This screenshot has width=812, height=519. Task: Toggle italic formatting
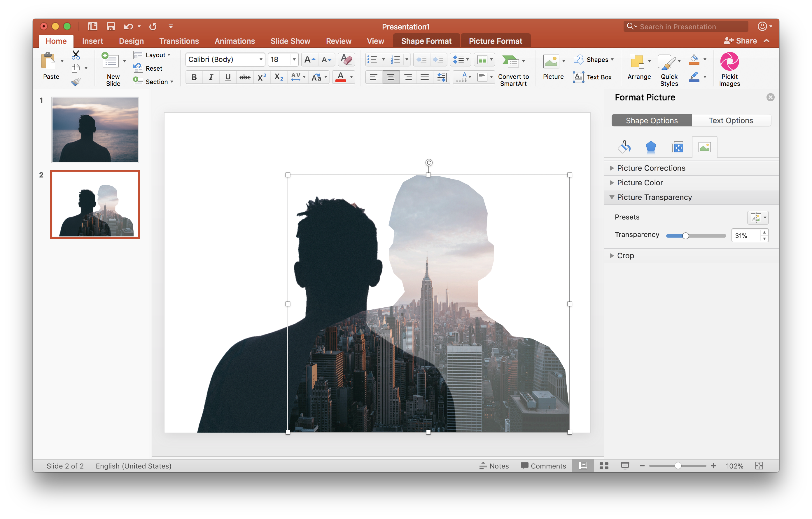[x=211, y=77]
